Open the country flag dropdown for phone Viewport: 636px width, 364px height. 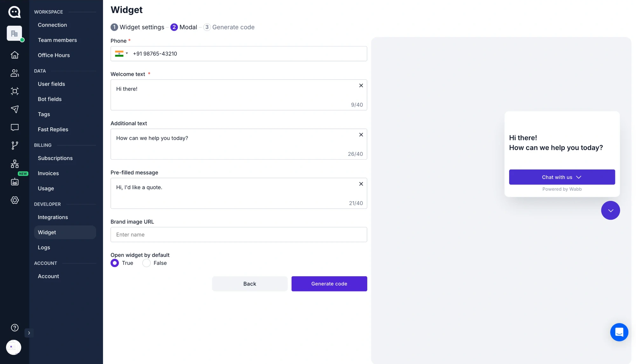tap(121, 54)
